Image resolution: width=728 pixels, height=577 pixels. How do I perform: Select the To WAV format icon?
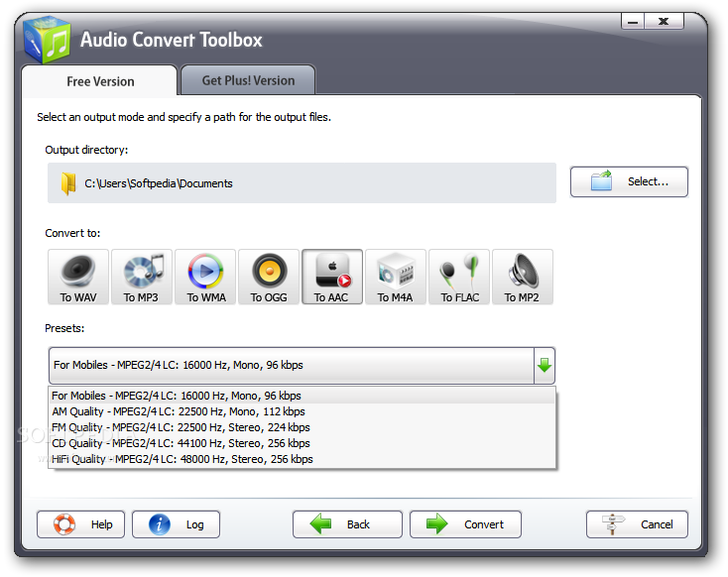pos(78,277)
